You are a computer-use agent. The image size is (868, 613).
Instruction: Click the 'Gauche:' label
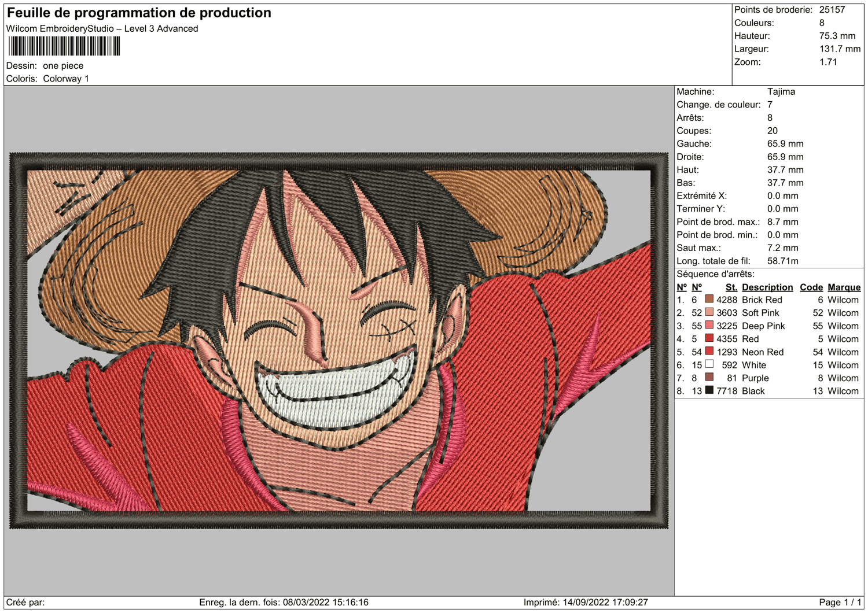(694, 144)
